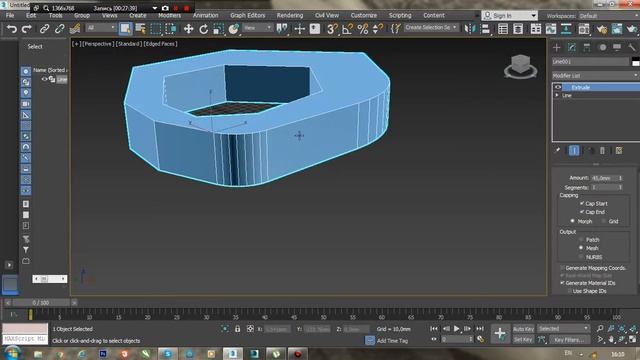The image size is (640, 360).
Task: Open the selection filter All dropdown
Action: (101, 28)
